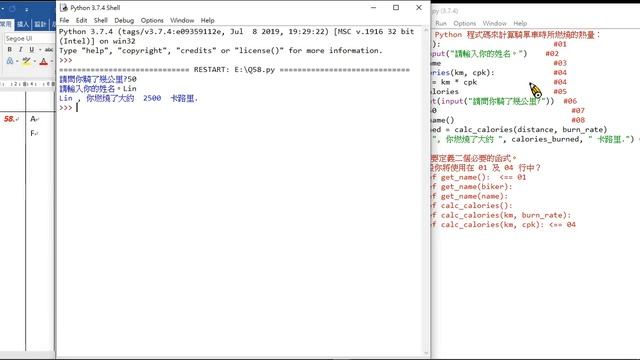Customize Quick Access Toolbar arrow in Word
Image resolution: width=640 pixels, height=360 pixels.
[27, 9]
